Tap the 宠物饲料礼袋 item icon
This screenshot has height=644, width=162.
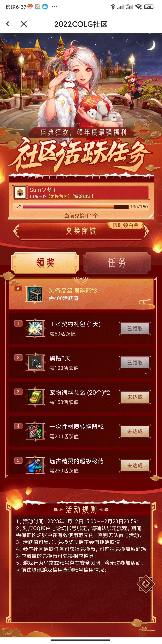(x=35, y=397)
